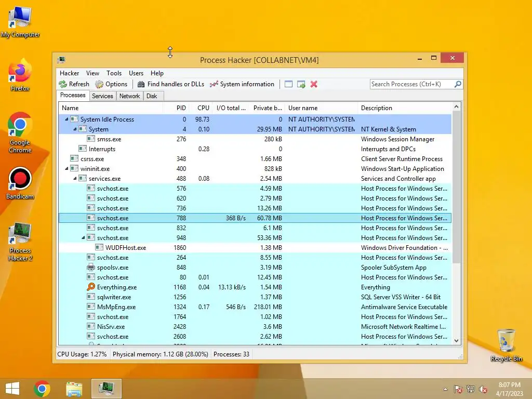Select the Everything.exe magnifier icon
The height and width of the screenshot is (399, 532).
point(91,287)
